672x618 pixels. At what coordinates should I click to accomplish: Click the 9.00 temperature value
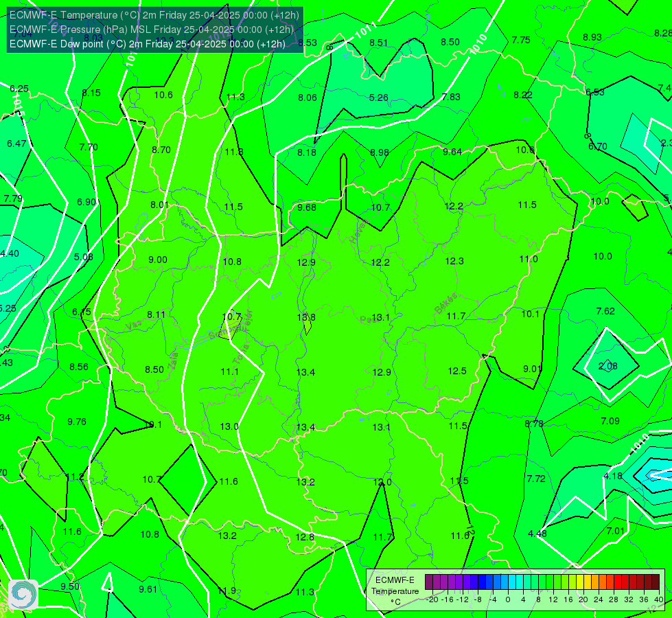click(x=158, y=260)
